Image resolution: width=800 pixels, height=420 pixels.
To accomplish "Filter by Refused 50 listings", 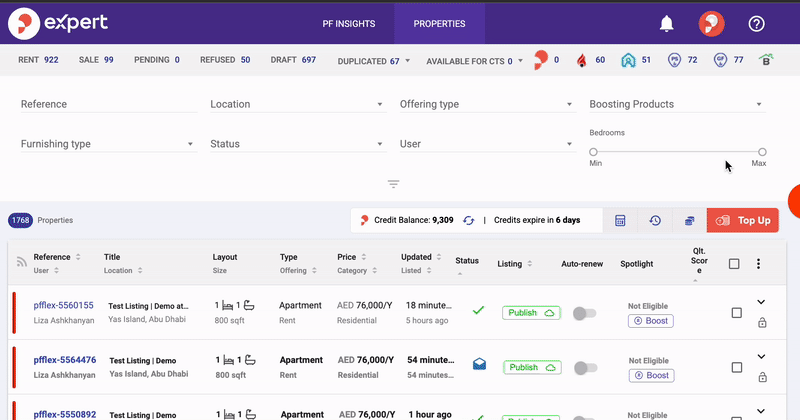I will (x=225, y=60).
